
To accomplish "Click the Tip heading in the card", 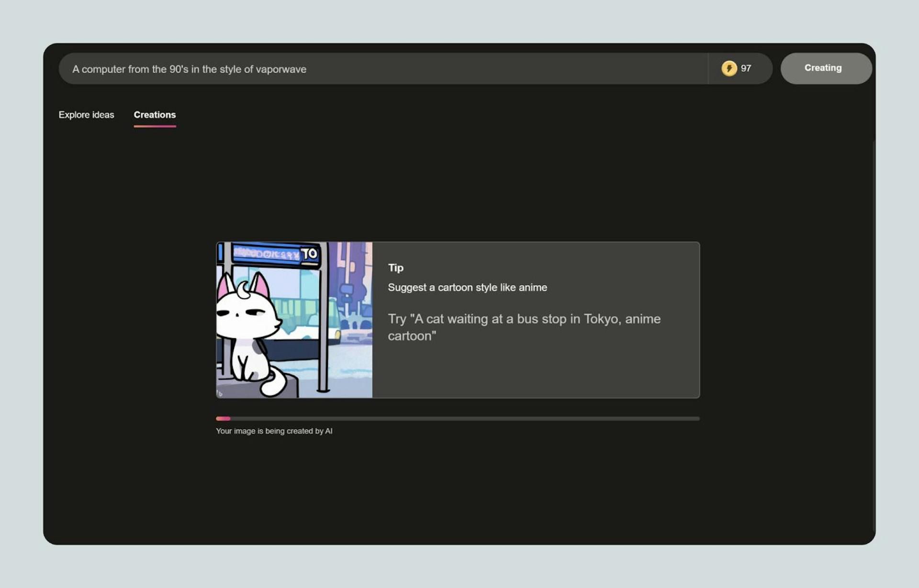I will tap(395, 268).
